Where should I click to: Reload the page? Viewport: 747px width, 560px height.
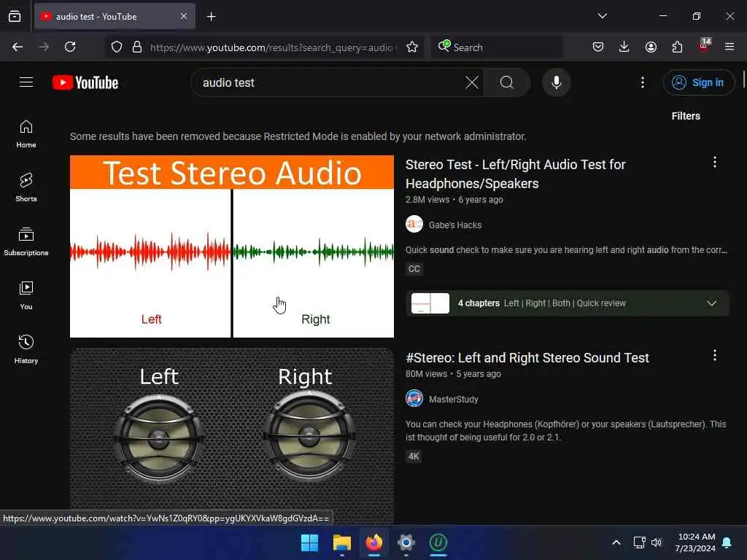(x=70, y=47)
